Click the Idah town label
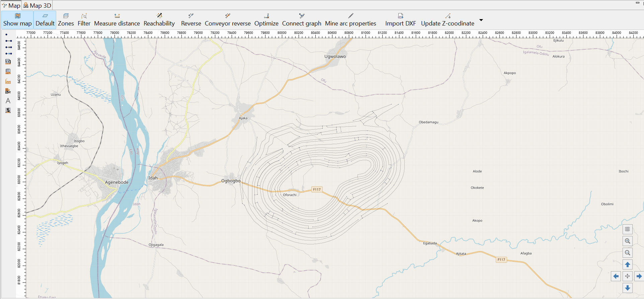The width and height of the screenshot is (644, 299). [153, 178]
